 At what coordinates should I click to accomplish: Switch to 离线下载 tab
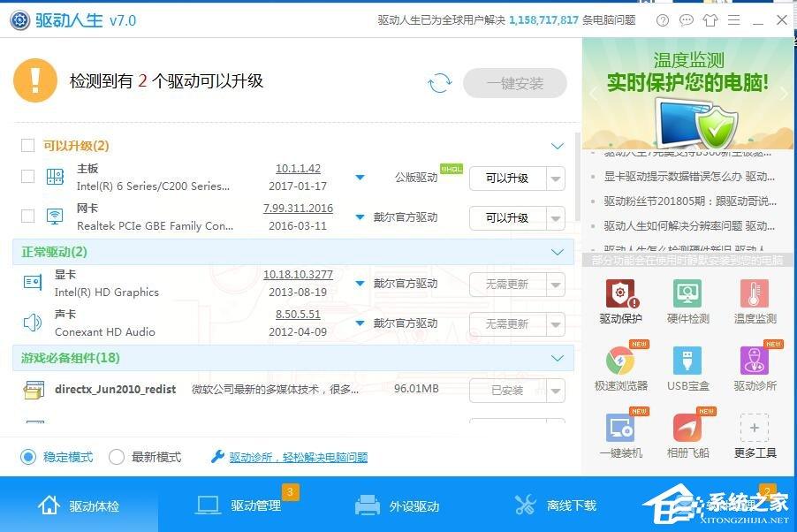point(557,505)
